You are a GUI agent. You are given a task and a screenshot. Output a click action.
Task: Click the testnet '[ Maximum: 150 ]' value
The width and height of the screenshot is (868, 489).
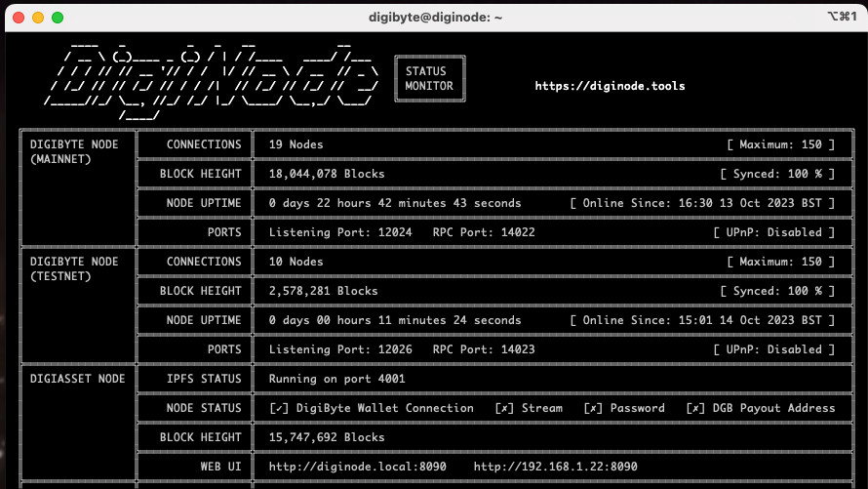pos(780,262)
